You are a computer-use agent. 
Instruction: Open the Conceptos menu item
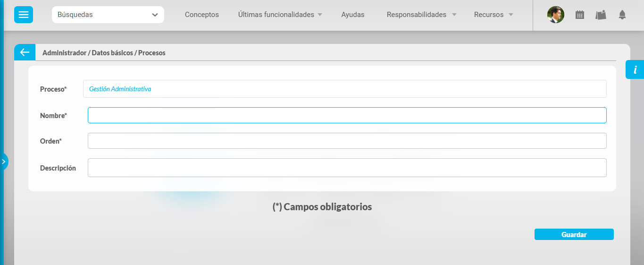click(201, 15)
